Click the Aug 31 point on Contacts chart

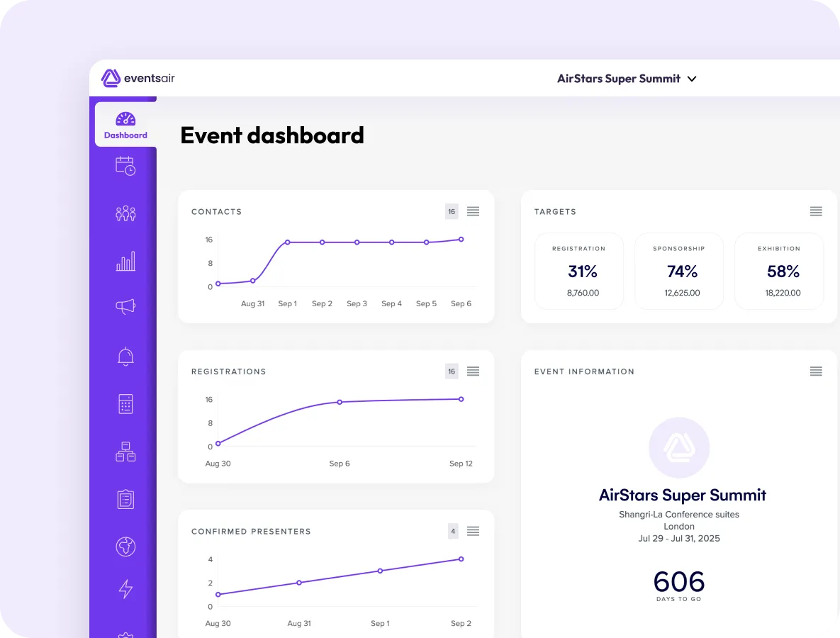pyautogui.click(x=253, y=281)
